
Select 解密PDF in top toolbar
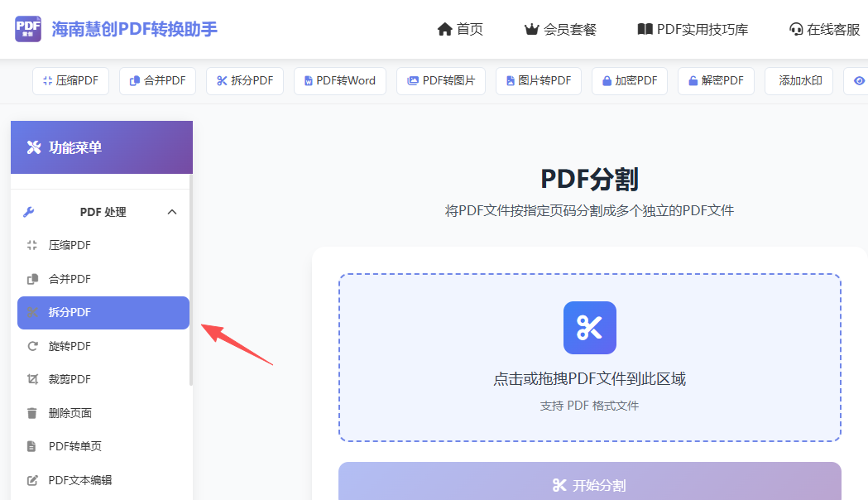tap(716, 81)
